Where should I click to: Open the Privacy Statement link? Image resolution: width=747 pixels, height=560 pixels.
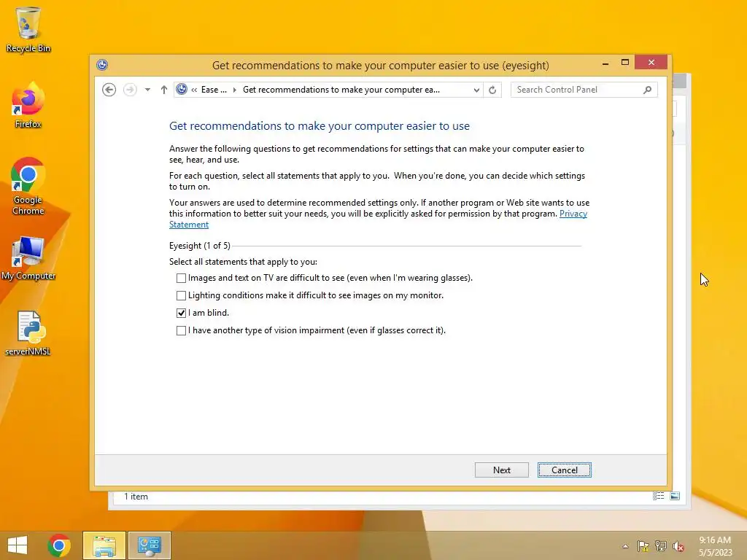[573, 214]
